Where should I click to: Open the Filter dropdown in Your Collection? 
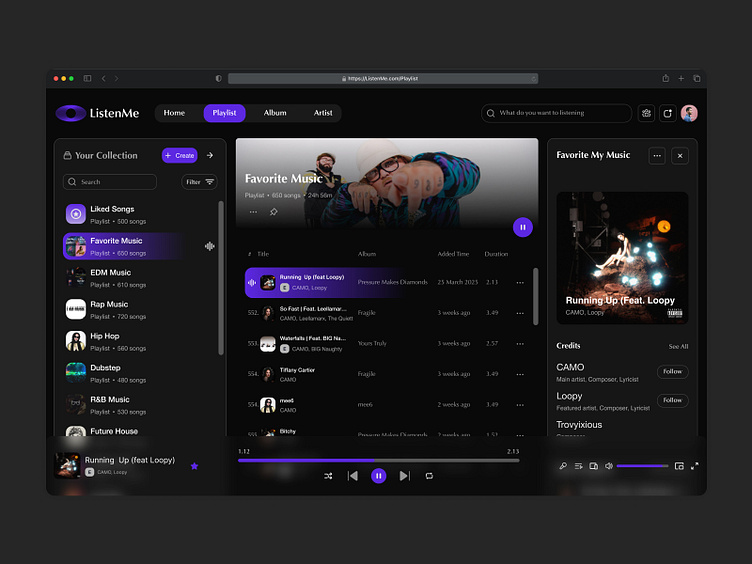click(200, 182)
